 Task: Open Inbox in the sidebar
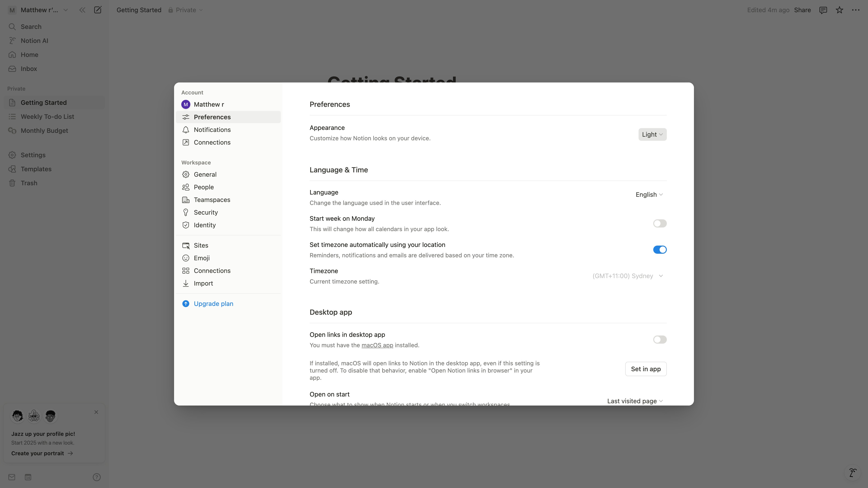pyautogui.click(x=54, y=69)
